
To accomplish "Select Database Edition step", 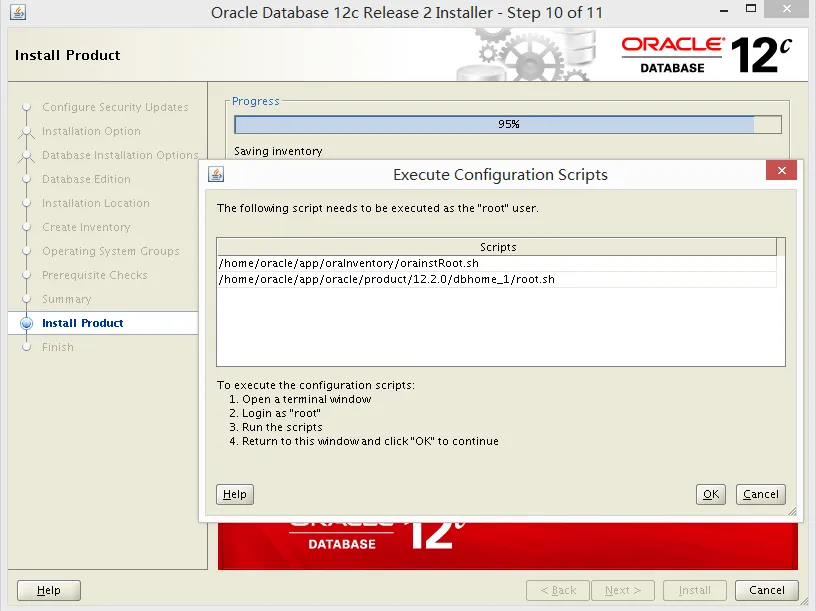I will pyautogui.click(x=86, y=179).
